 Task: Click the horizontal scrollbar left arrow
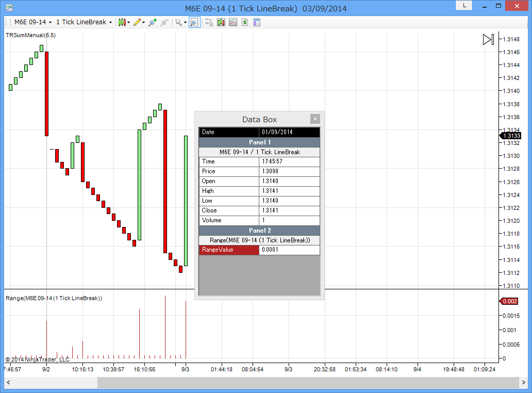8,383
